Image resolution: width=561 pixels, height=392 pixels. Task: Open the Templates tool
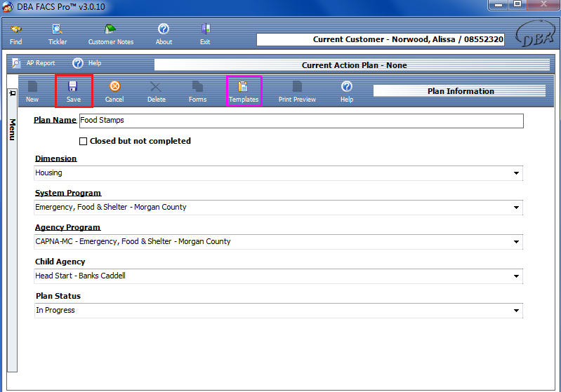(x=244, y=91)
